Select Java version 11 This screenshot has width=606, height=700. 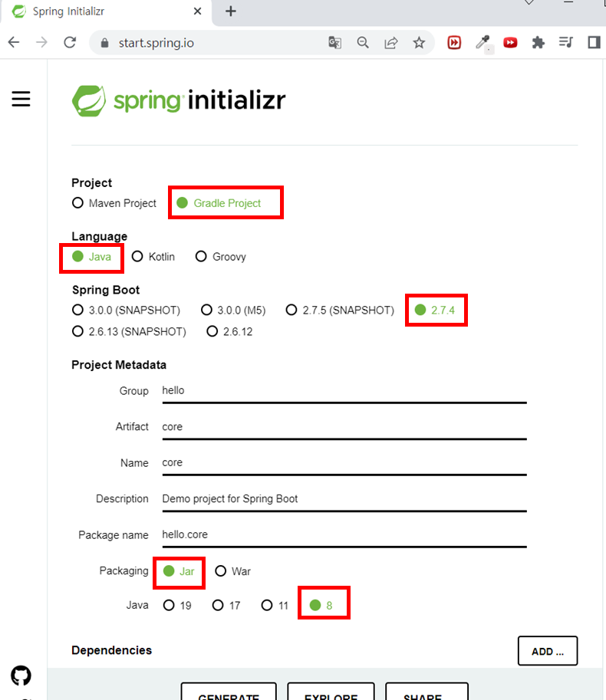point(275,606)
